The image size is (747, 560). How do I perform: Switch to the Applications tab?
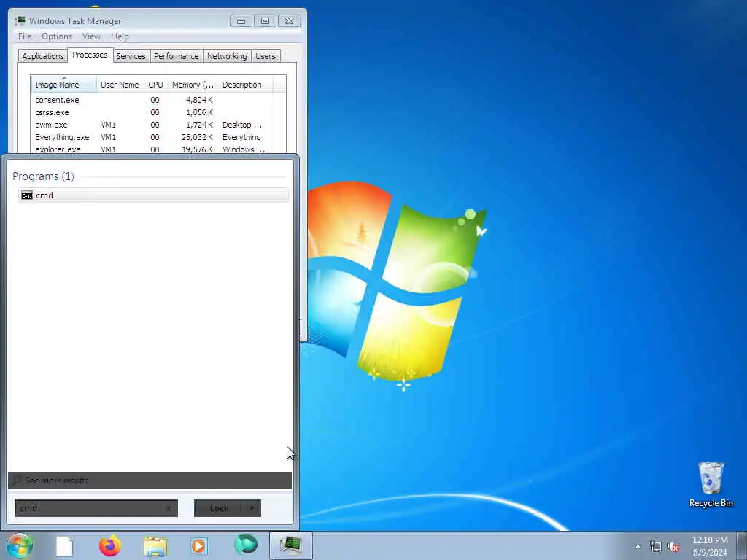click(x=43, y=56)
